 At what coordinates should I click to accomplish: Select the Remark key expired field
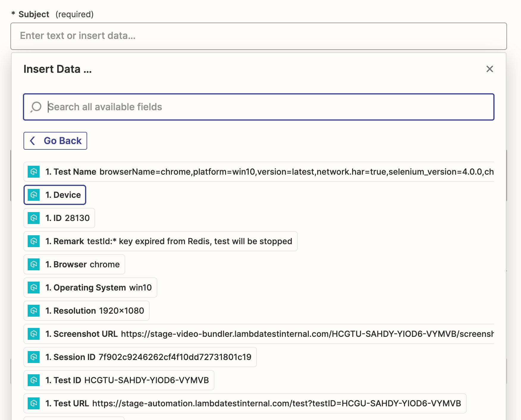tap(161, 241)
